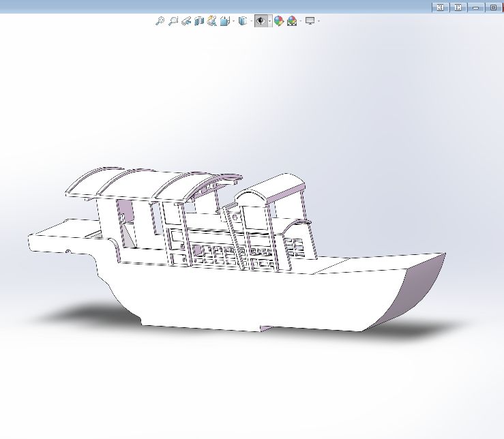The height and width of the screenshot is (439, 504).
Task: Open Edit Appearance color ball
Action: 279,21
